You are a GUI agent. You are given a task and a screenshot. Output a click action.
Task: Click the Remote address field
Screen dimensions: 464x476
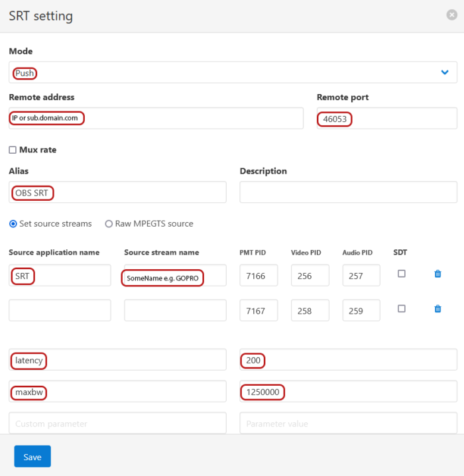point(156,118)
